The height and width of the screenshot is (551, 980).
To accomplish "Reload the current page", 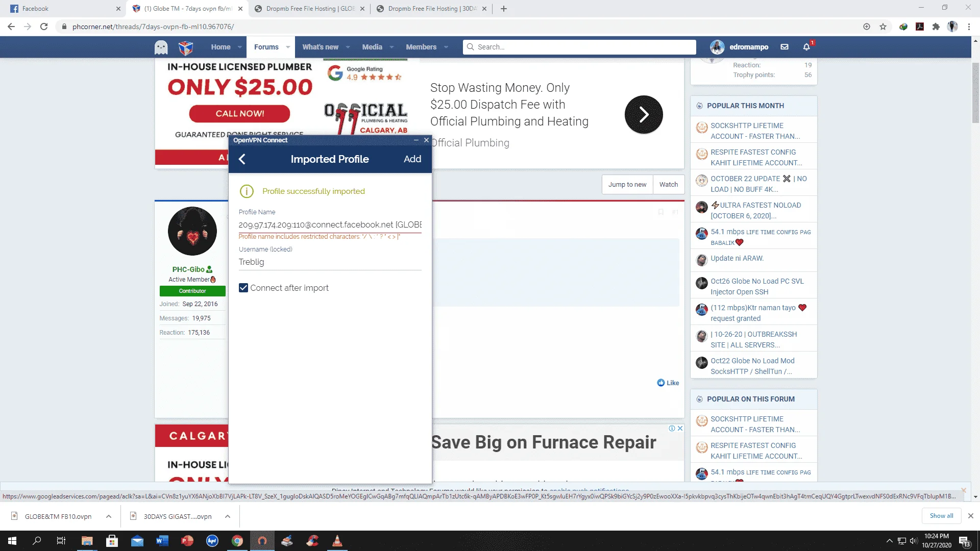I will click(44, 27).
